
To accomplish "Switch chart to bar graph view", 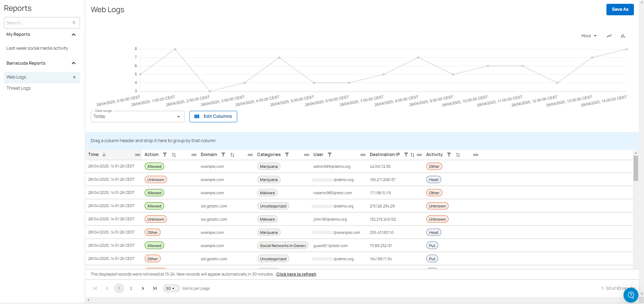I will [623, 36].
